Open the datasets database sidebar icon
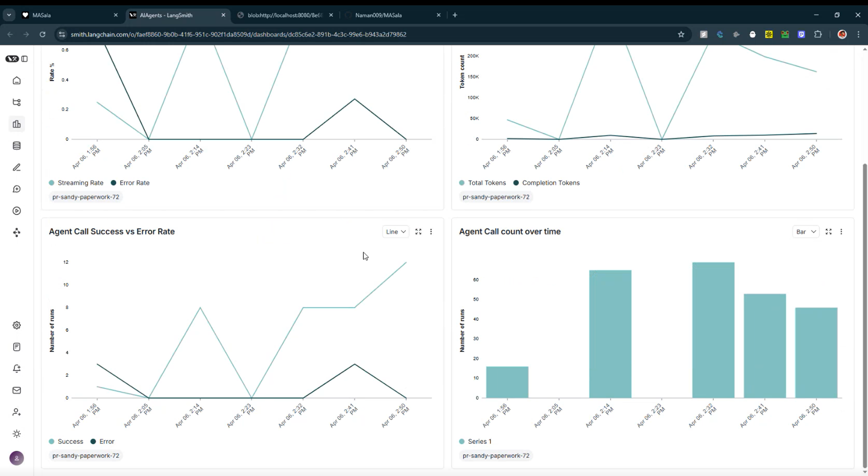The width and height of the screenshot is (868, 476). pyautogui.click(x=17, y=146)
